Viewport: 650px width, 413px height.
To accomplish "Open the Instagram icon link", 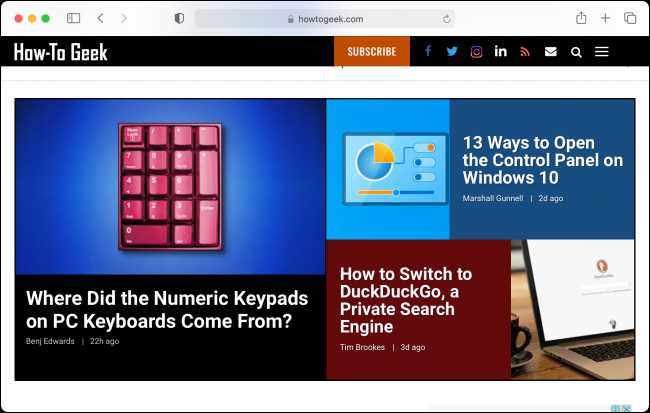I will click(x=476, y=51).
